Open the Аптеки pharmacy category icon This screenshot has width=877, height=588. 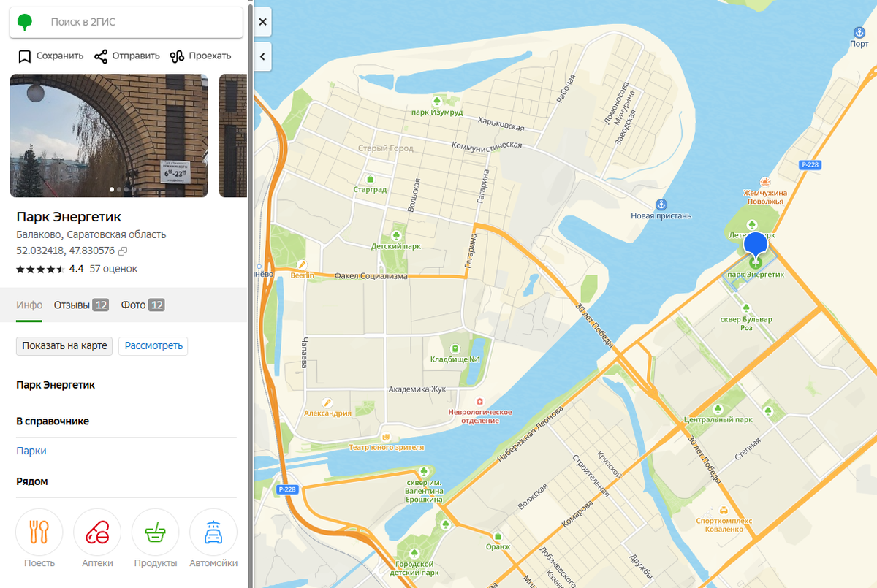pos(97,532)
